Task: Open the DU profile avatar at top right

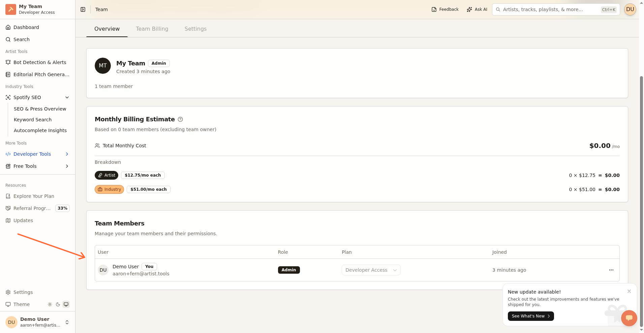Action: click(x=630, y=9)
